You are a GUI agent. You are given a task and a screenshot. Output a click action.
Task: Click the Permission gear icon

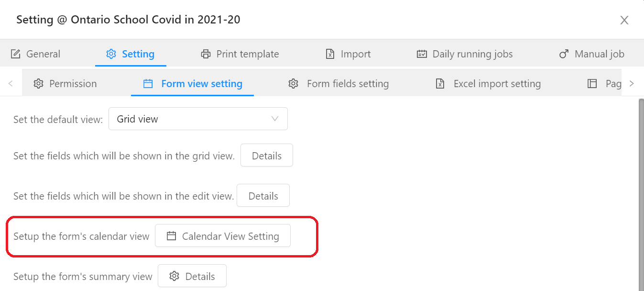[x=38, y=84]
